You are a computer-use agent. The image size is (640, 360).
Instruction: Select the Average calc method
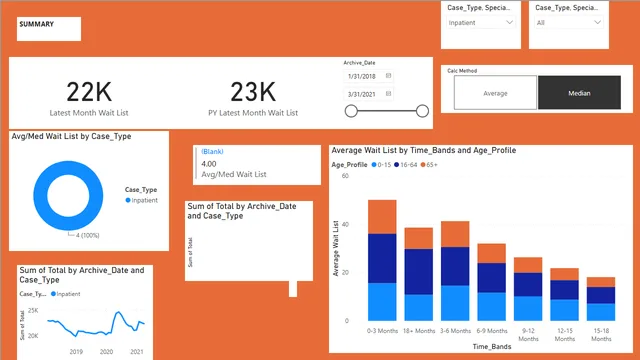click(x=495, y=93)
